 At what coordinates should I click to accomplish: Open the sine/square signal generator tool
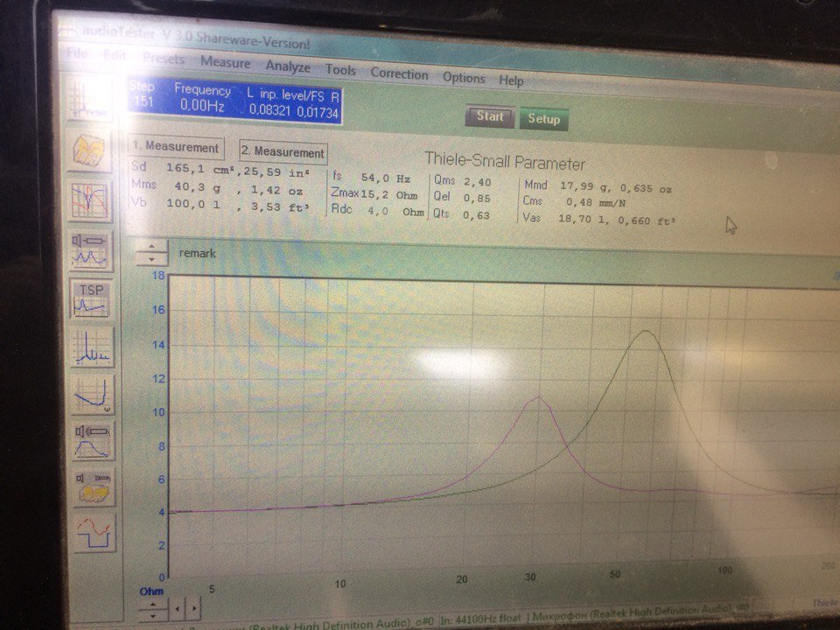tap(94, 533)
